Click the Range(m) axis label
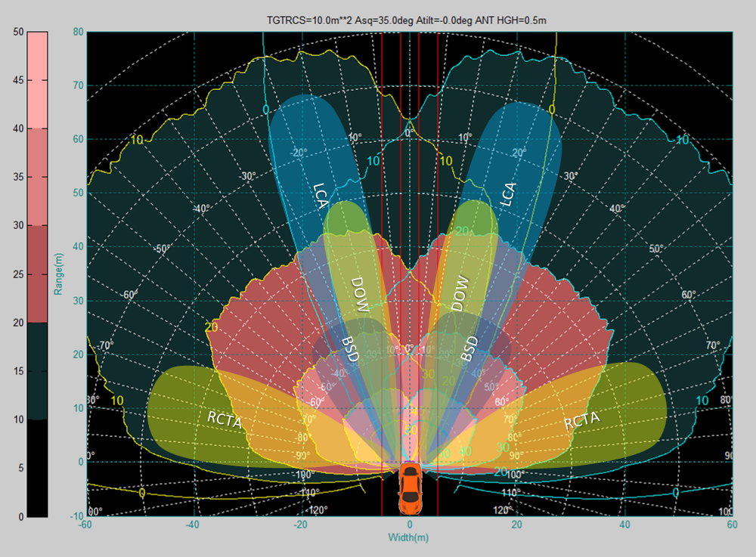The image size is (756, 557). coord(57,274)
